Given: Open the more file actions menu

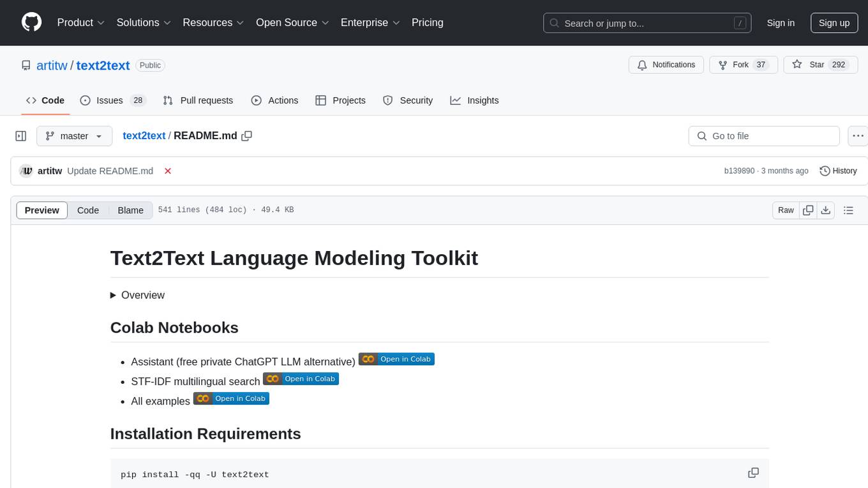Looking at the screenshot, I should click(858, 136).
